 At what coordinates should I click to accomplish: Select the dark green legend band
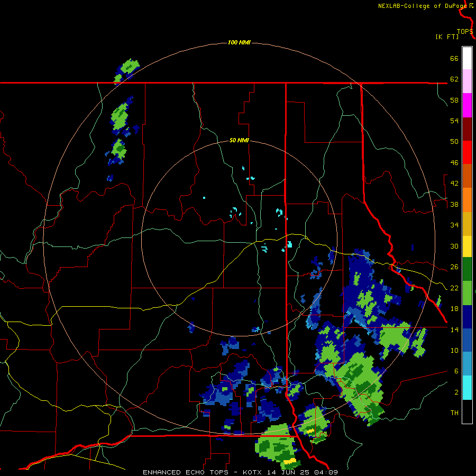pos(467,269)
